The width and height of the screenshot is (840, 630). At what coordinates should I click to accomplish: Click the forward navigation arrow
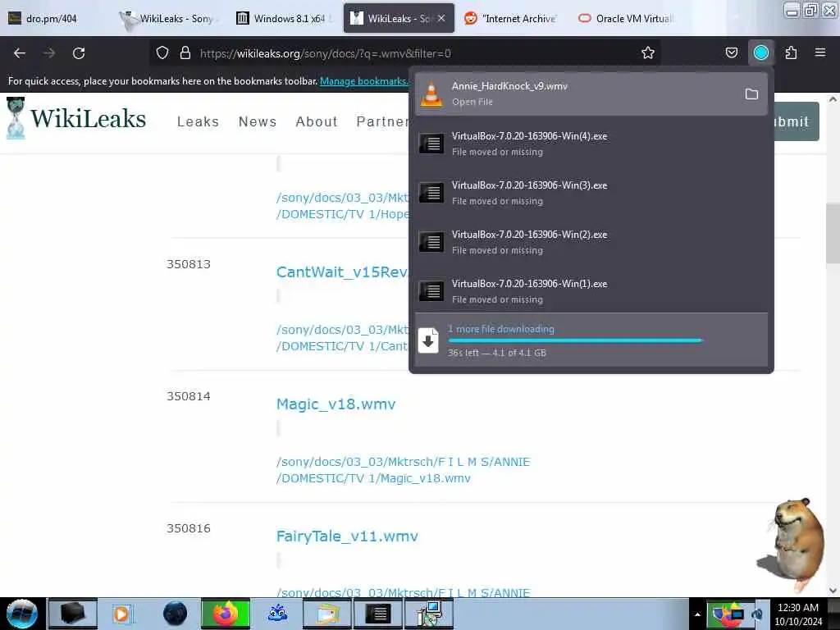pos(49,53)
